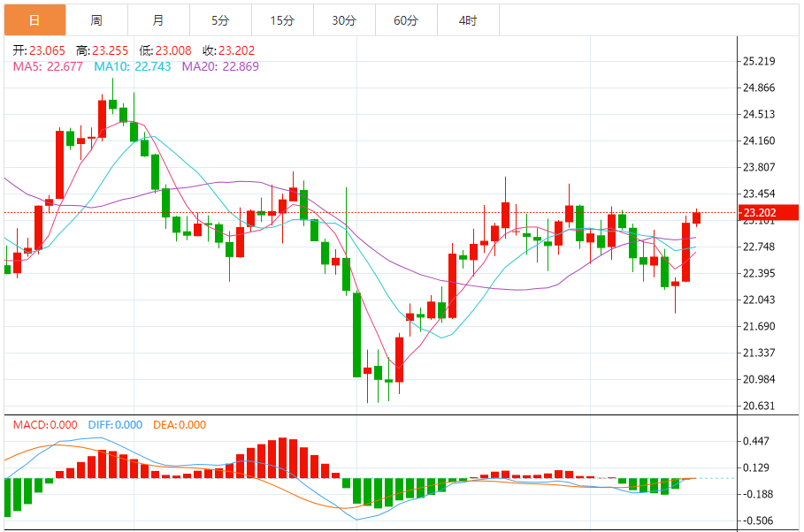Open the 15分 timeframe tab
This screenshot has height=532, width=804.
(282, 20)
